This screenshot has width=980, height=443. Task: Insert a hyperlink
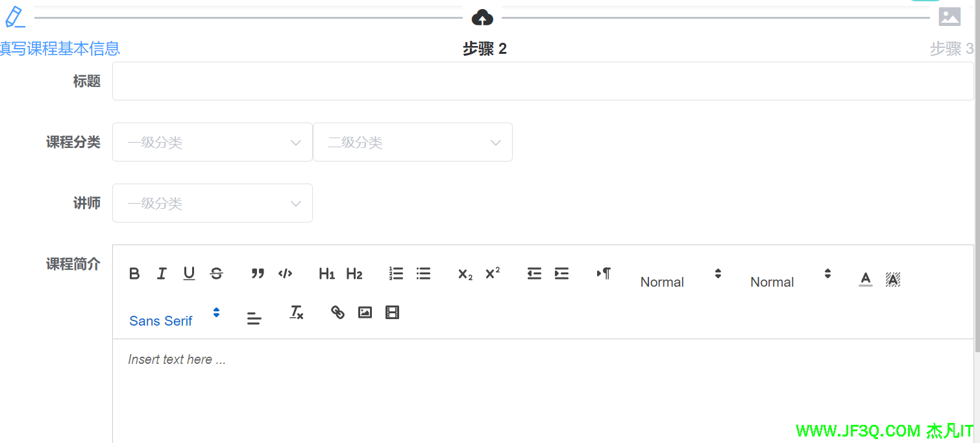click(337, 313)
